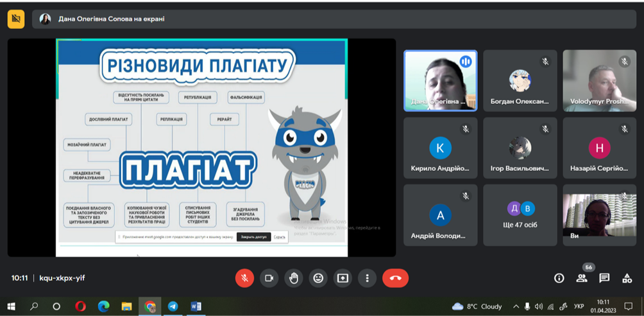
Task: Click the yellow presentation-off icon at top left
Action: 16,19
